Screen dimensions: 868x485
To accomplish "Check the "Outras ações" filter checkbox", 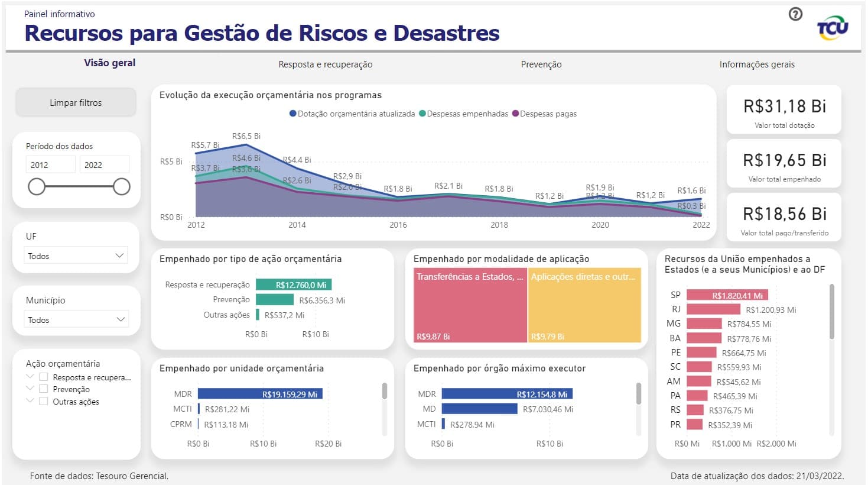I will pos(43,402).
